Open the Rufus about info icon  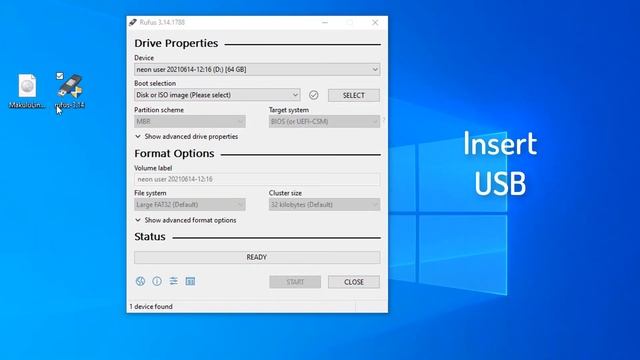[157, 281]
